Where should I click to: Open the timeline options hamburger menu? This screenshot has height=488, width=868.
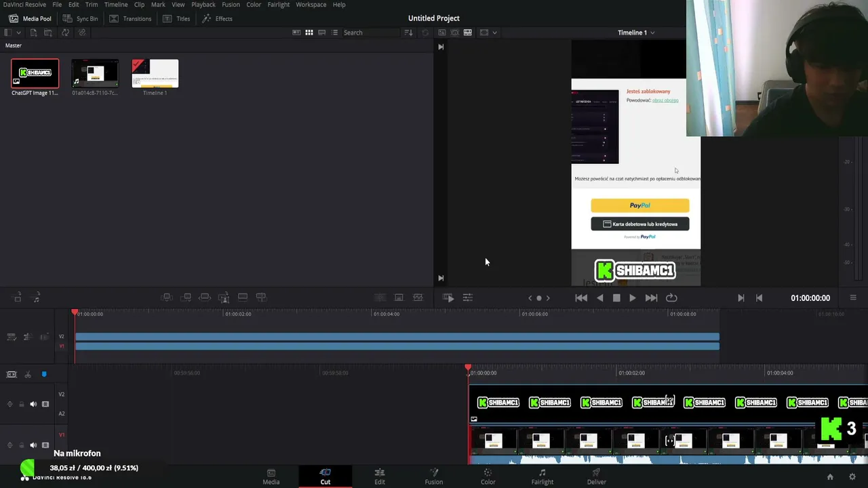(853, 298)
